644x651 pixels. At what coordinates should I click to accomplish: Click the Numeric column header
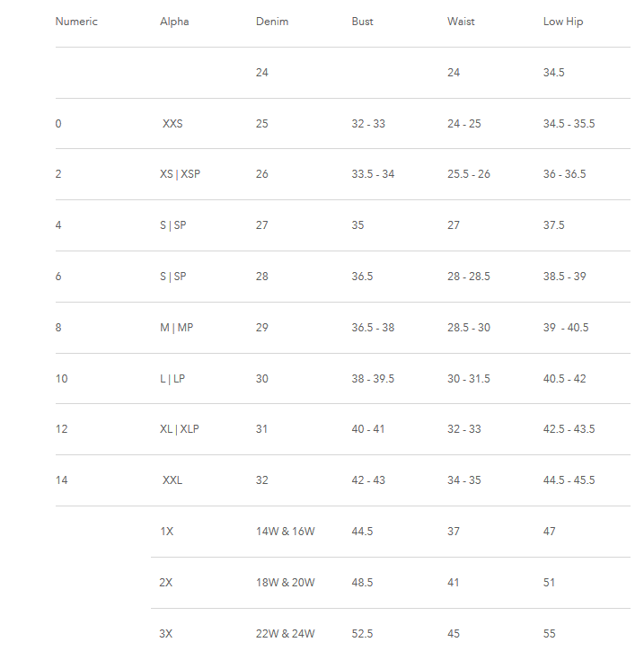coord(76,22)
